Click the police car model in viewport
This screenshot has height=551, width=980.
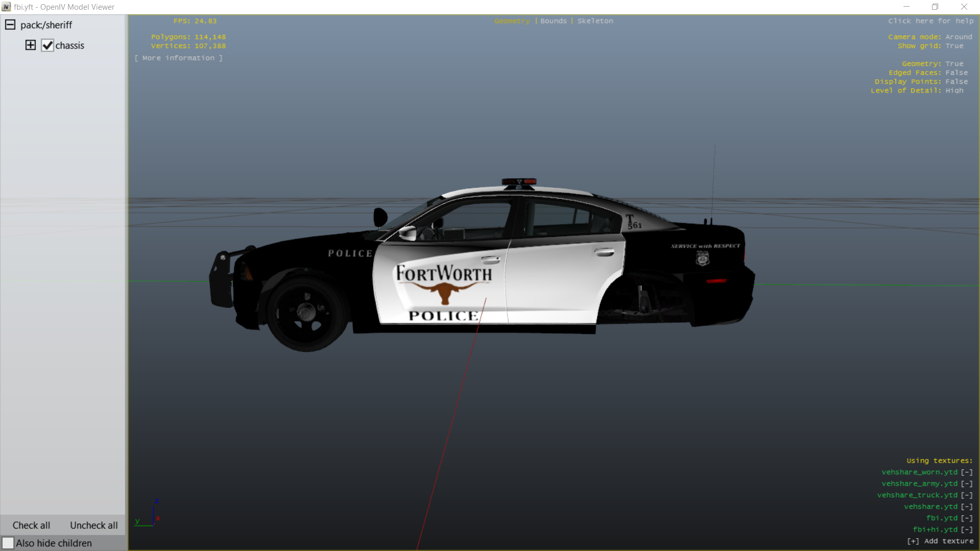pos(482,266)
